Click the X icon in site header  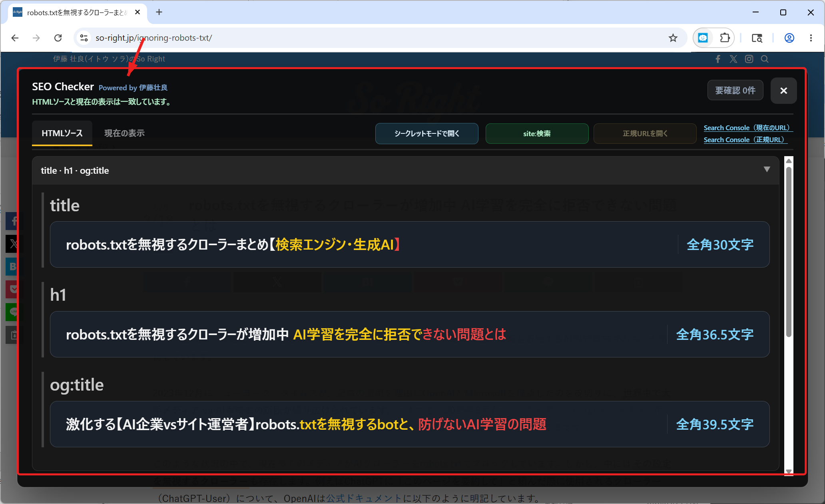pos(733,59)
